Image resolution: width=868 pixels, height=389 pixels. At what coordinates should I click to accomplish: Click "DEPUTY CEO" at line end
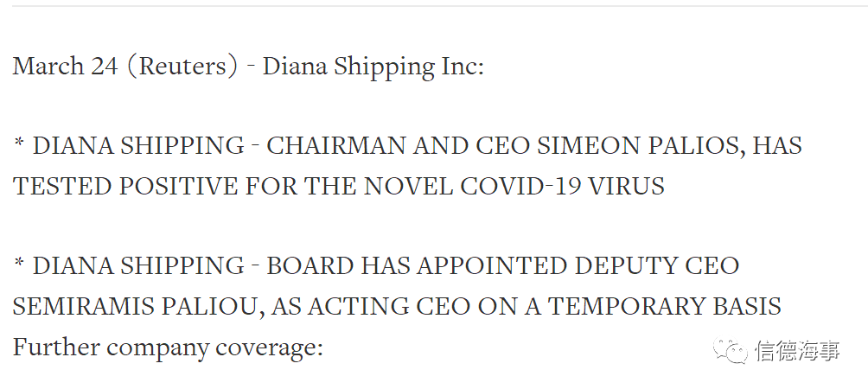coord(656,266)
